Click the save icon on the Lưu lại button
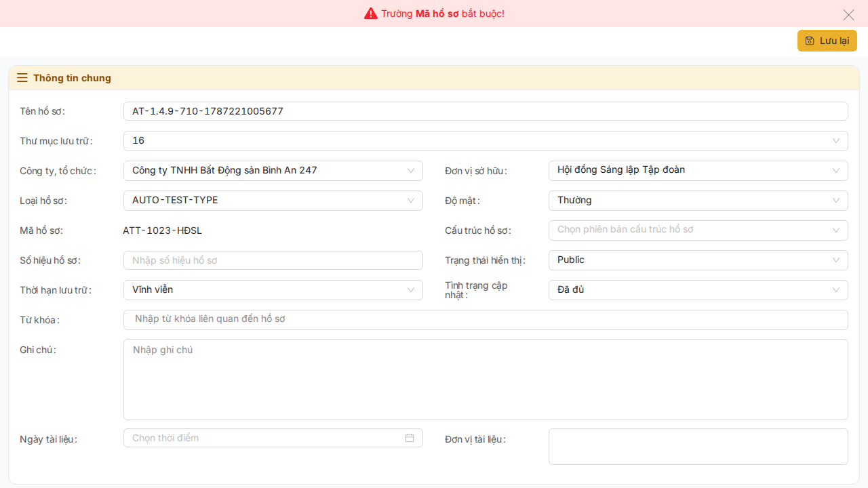The width and height of the screenshot is (868, 488). (x=810, y=41)
